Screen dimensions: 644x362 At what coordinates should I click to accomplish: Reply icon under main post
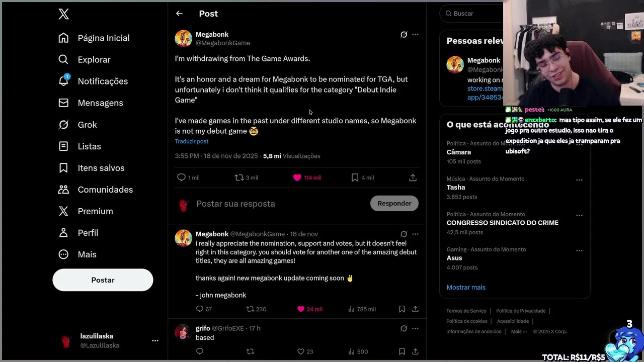pyautogui.click(x=182, y=177)
